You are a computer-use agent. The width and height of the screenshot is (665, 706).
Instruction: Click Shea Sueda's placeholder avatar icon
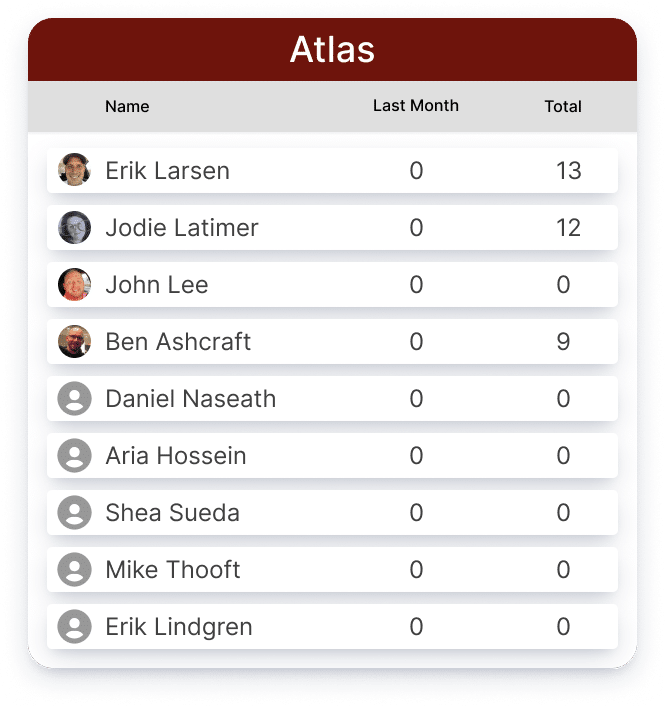pos(74,512)
